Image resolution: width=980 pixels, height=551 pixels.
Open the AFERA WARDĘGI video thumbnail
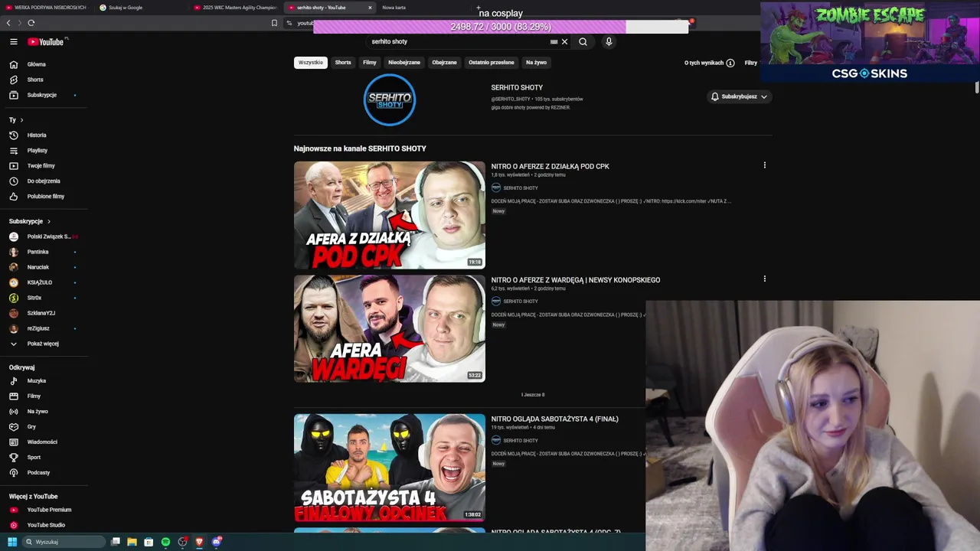(x=390, y=329)
